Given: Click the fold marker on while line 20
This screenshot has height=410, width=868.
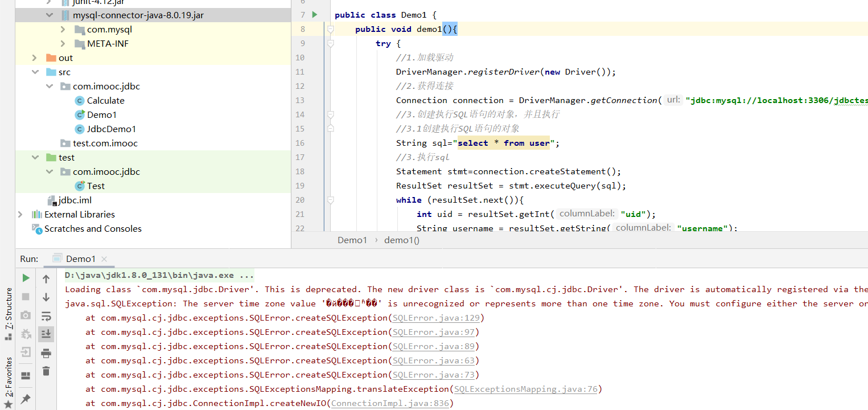Looking at the screenshot, I should (x=330, y=200).
